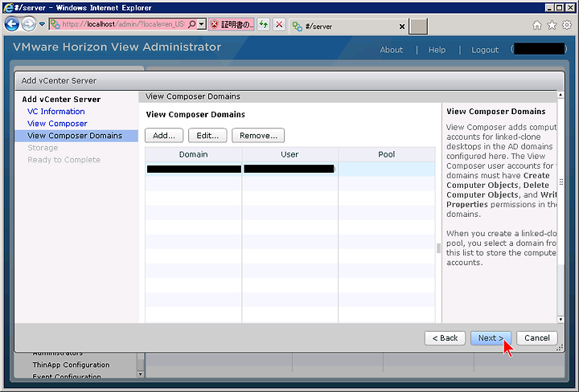Click the help panel scroll-up arrow
The width and height of the screenshot is (579, 392).
(x=561, y=95)
